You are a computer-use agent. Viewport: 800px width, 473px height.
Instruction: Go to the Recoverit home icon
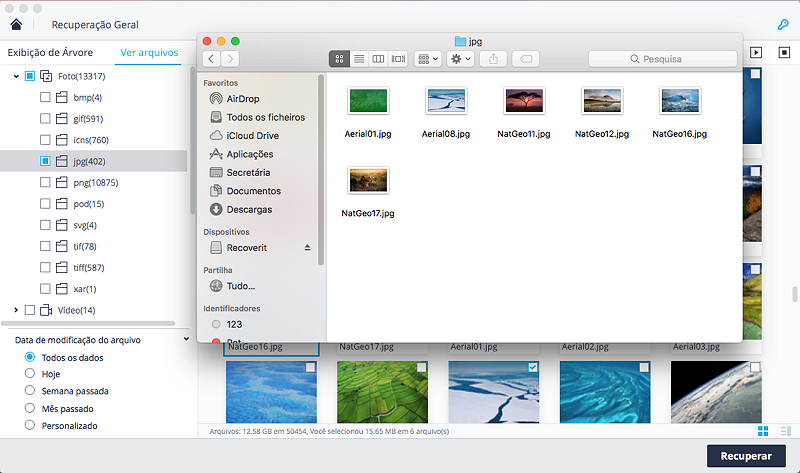click(16, 24)
